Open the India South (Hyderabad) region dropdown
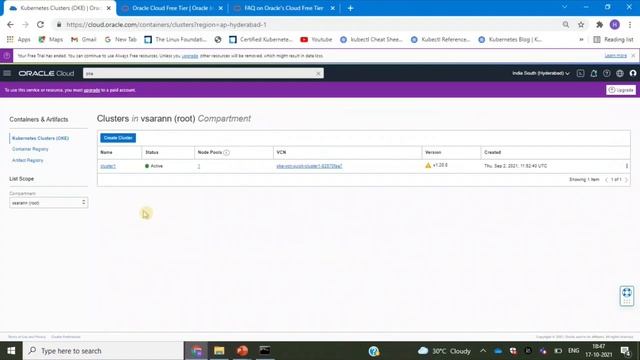 pyautogui.click(x=541, y=73)
